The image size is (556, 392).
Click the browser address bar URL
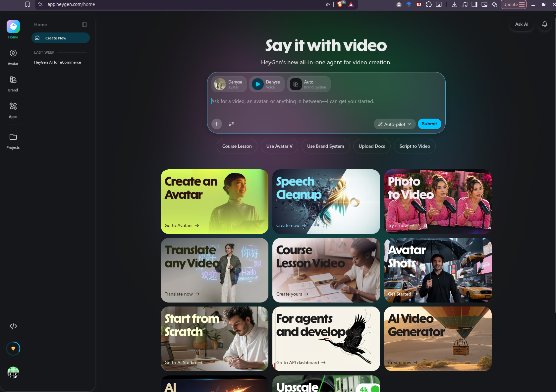[x=71, y=4]
